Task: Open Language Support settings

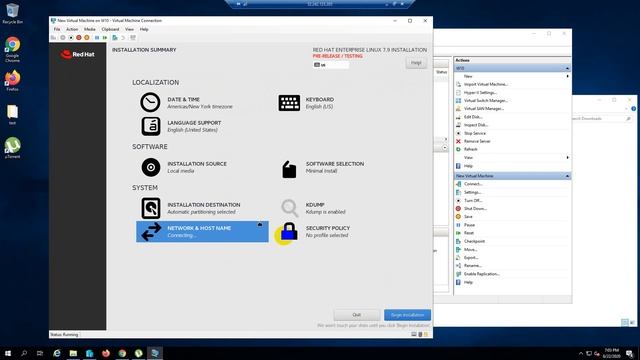Action: coord(181,126)
